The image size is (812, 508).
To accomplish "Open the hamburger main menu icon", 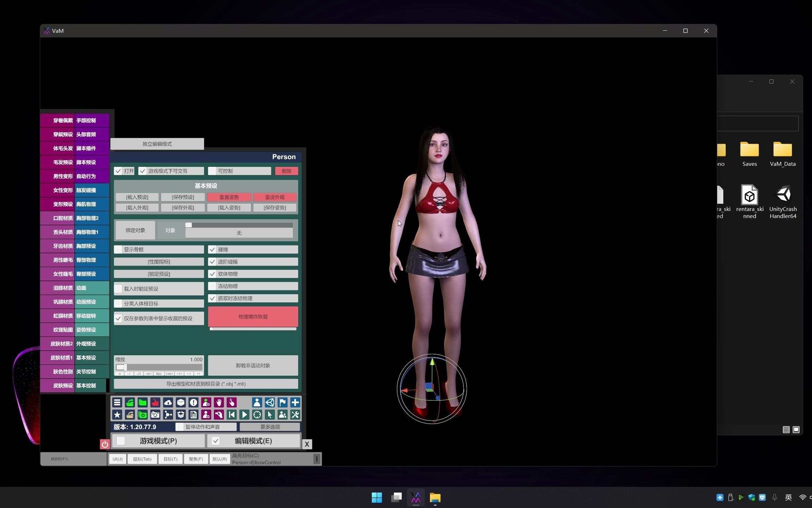I will tap(117, 403).
